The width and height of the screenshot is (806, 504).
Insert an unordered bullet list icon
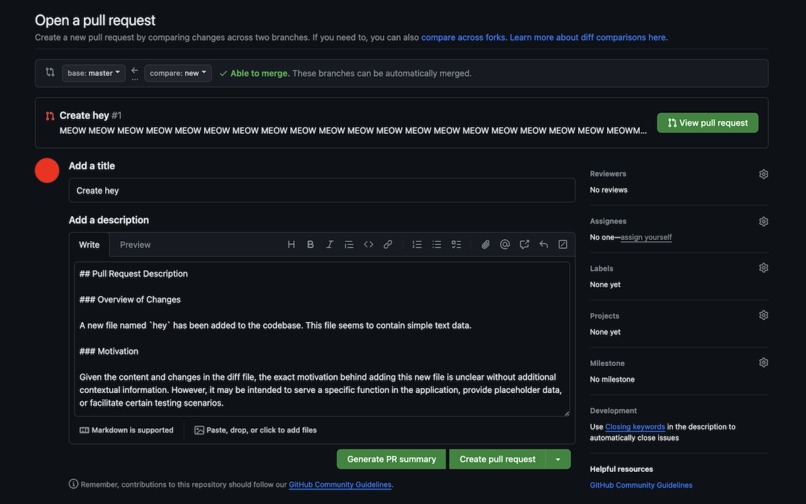coord(436,244)
